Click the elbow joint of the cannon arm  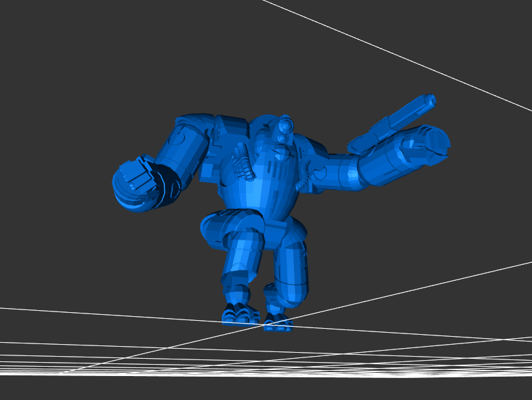click(x=346, y=173)
